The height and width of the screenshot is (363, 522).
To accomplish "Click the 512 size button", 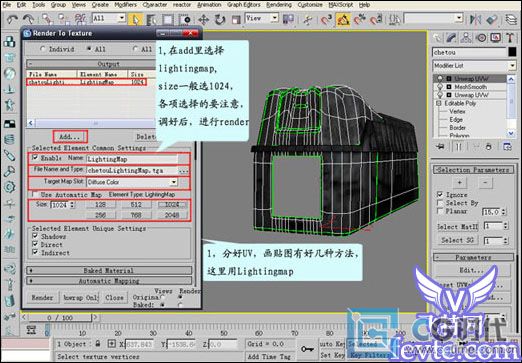I will coord(136,204).
